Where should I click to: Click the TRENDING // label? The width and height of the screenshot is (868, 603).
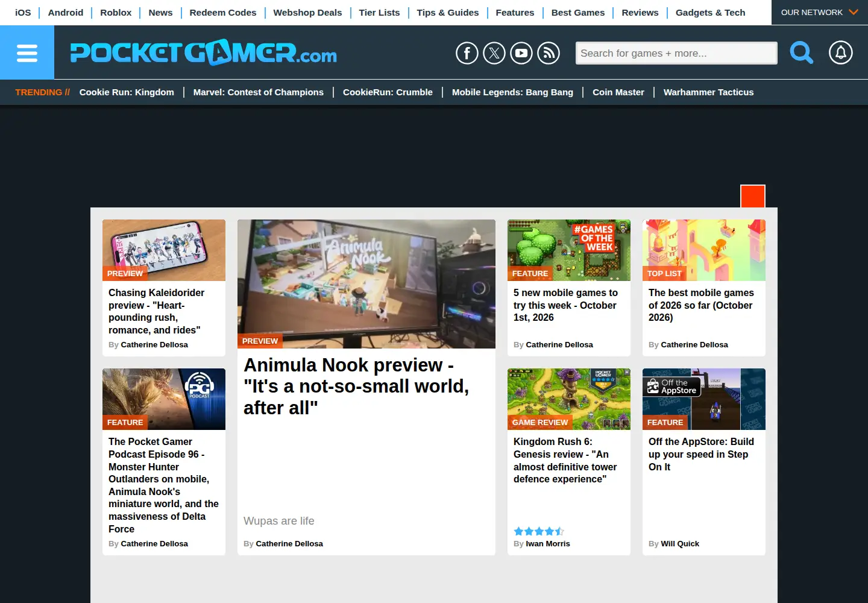tap(42, 92)
